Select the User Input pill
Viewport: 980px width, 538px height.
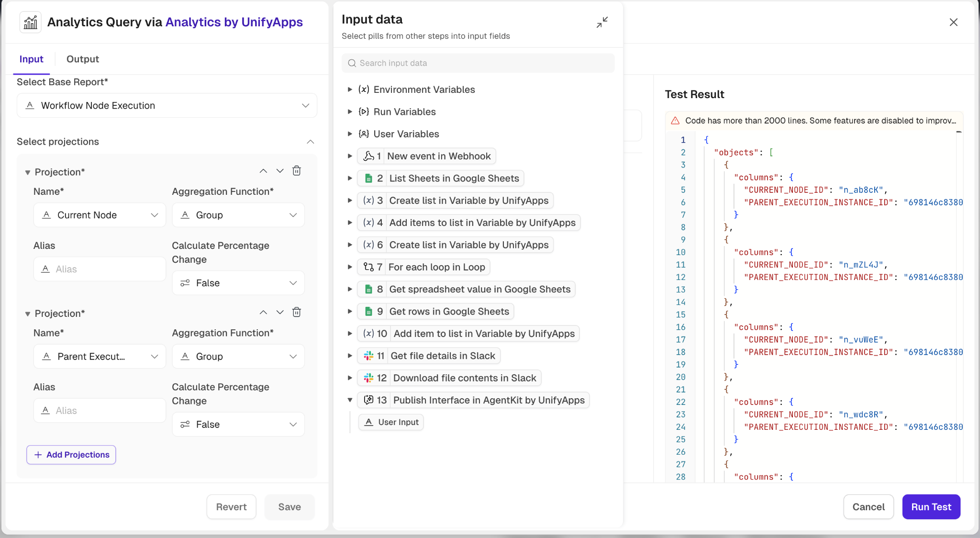[x=391, y=422]
